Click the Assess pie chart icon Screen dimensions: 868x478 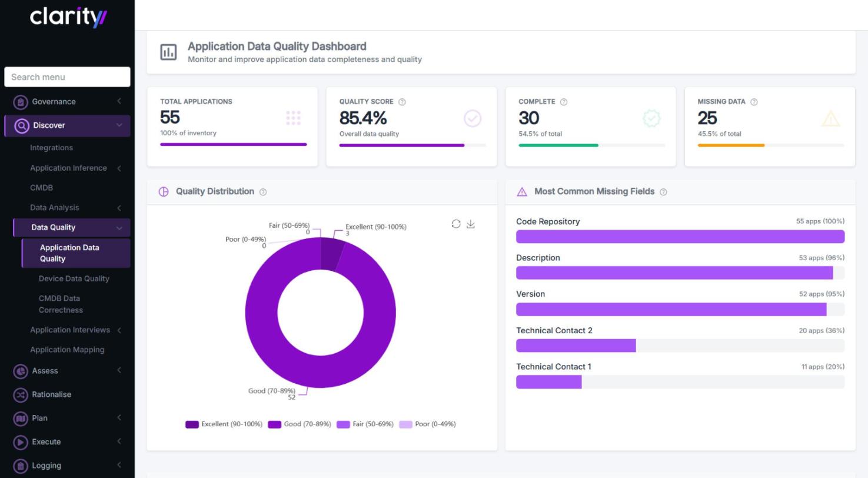(21, 371)
